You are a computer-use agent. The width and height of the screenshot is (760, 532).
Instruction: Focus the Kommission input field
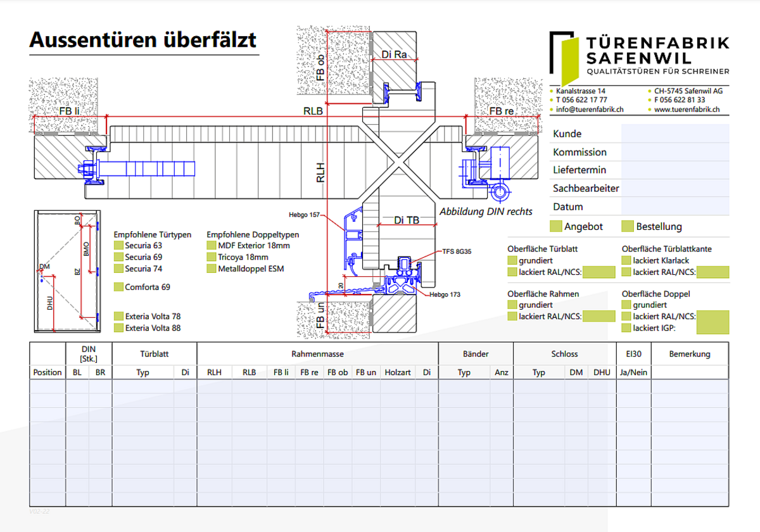point(675,152)
